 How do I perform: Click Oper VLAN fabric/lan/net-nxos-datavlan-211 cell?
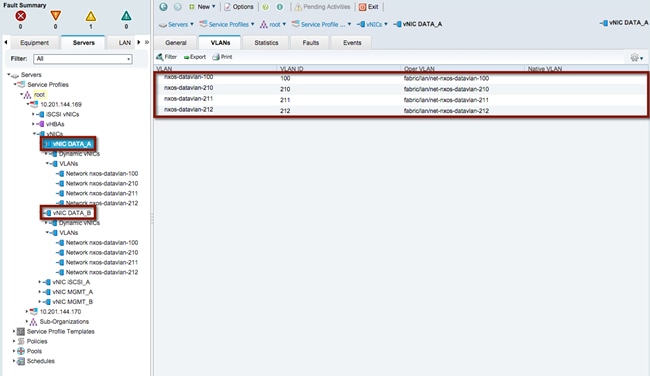click(x=446, y=100)
